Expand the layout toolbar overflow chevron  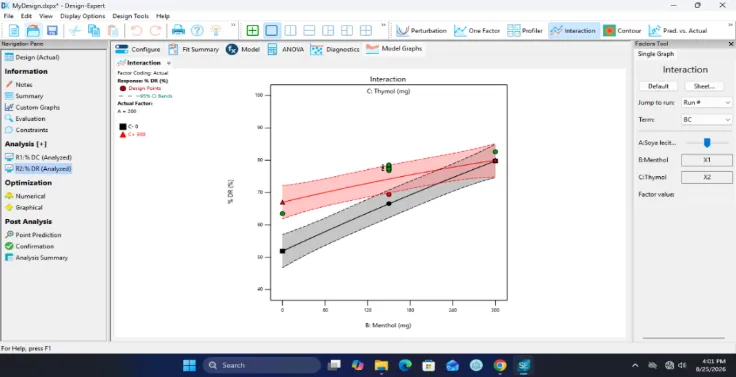pyautogui.click(x=383, y=25)
